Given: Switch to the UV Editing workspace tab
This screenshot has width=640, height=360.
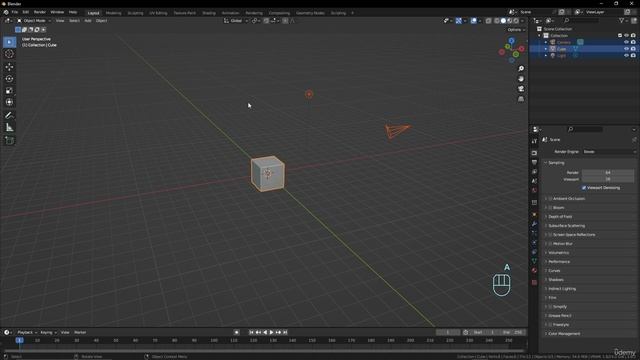Looking at the screenshot, I should pyautogui.click(x=158, y=13).
